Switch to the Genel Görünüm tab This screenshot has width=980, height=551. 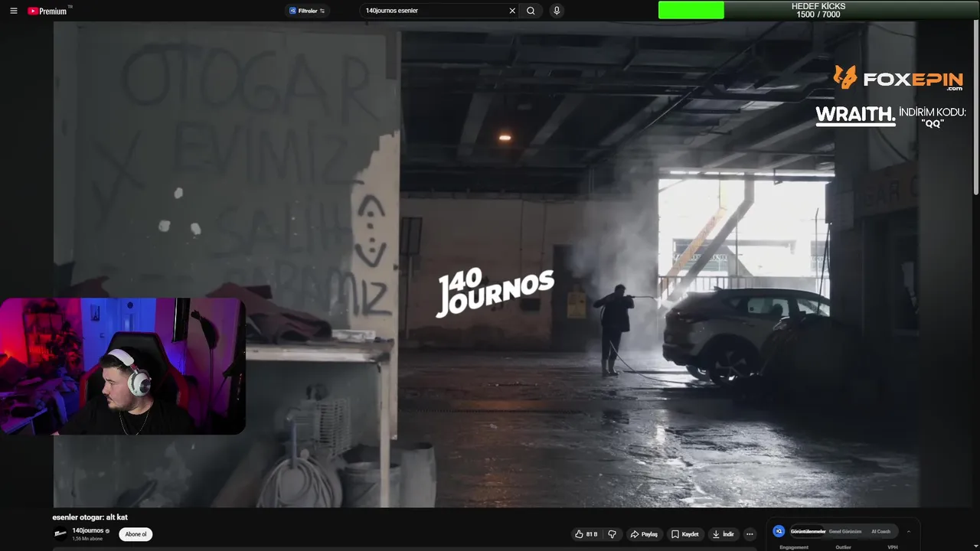coord(845,531)
